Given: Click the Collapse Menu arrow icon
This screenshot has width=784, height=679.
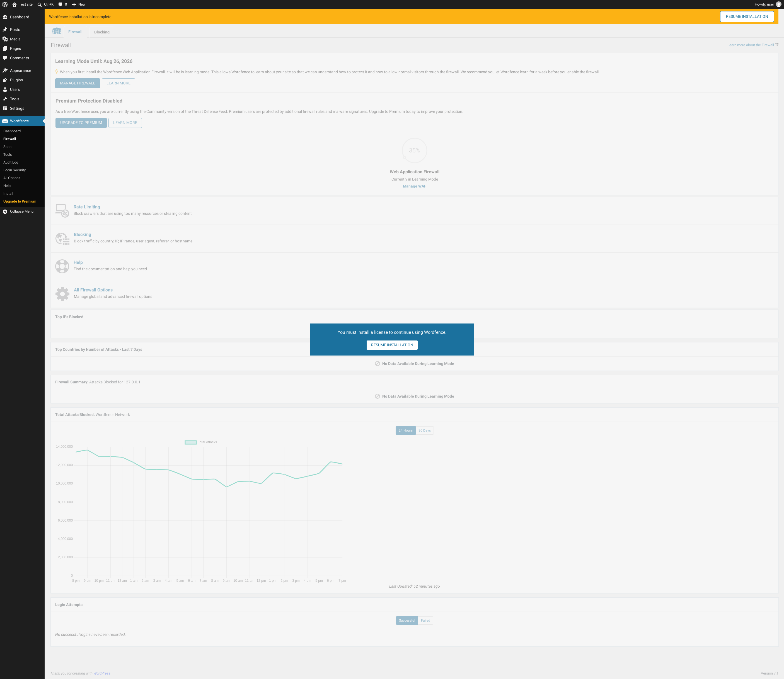Looking at the screenshot, I should pyautogui.click(x=5, y=211).
